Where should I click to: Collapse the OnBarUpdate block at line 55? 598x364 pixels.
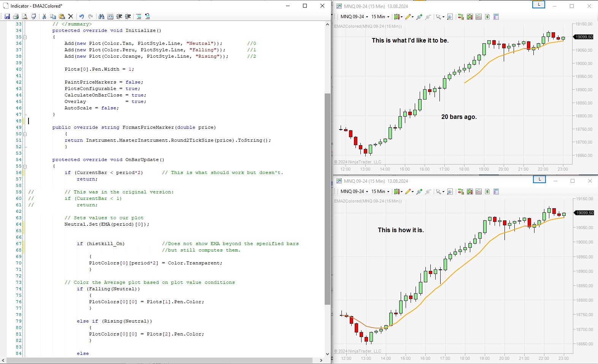tap(25, 166)
